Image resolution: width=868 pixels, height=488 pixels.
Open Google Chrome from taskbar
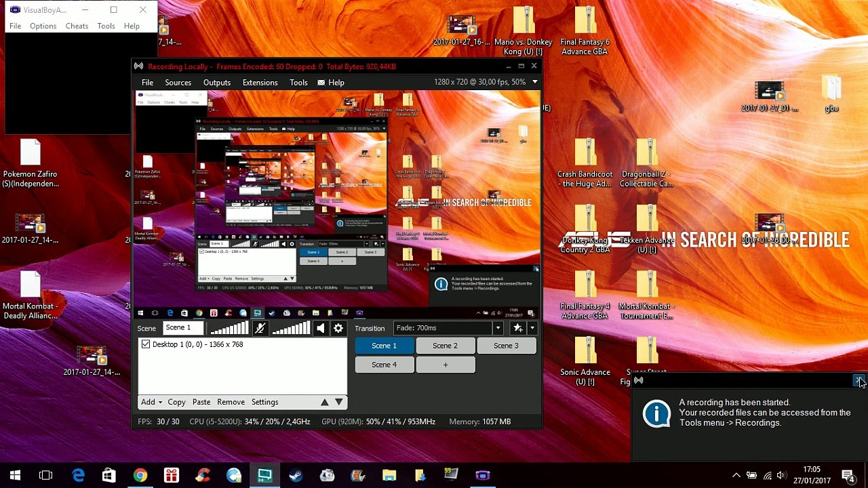(140, 475)
